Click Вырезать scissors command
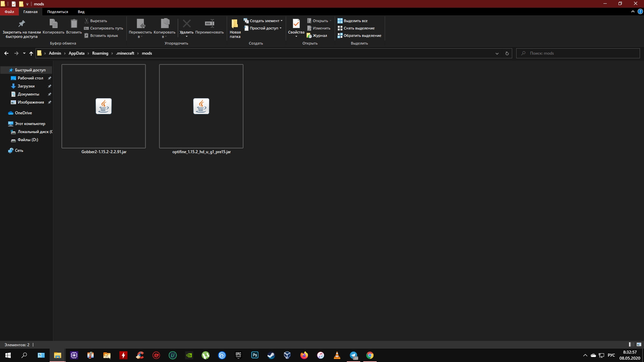 pos(96,21)
